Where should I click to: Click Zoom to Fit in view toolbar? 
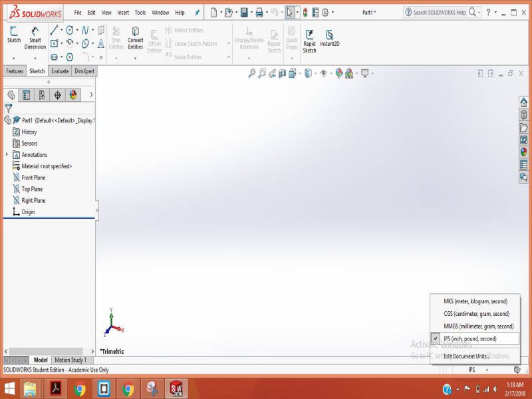point(252,73)
